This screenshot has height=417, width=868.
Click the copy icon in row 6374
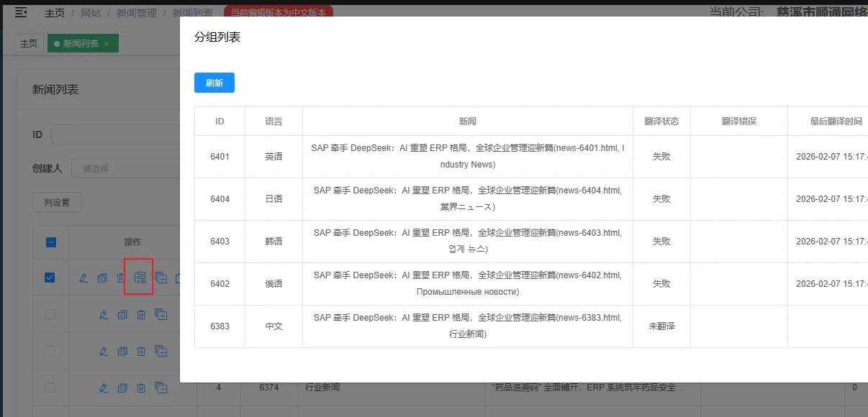(122, 388)
